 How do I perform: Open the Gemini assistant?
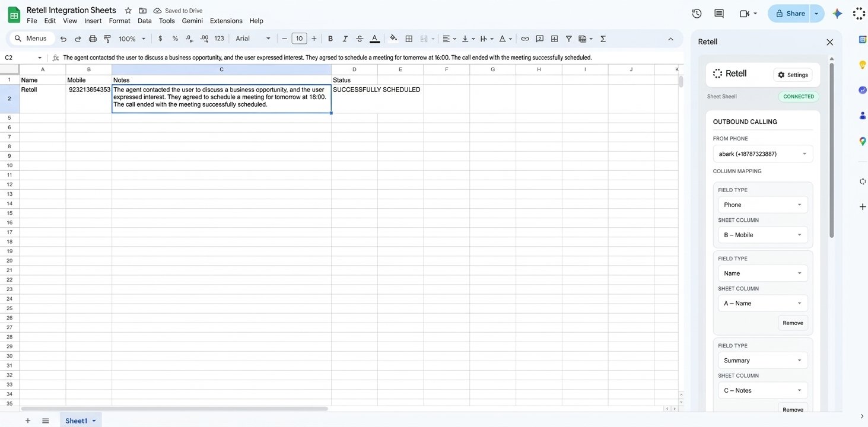pos(837,14)
